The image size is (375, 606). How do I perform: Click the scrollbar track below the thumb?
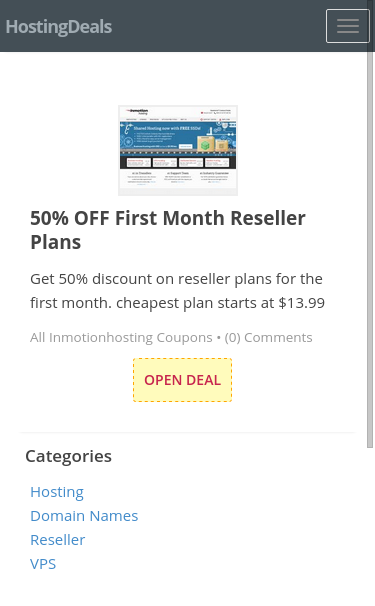tap(370, 526)
